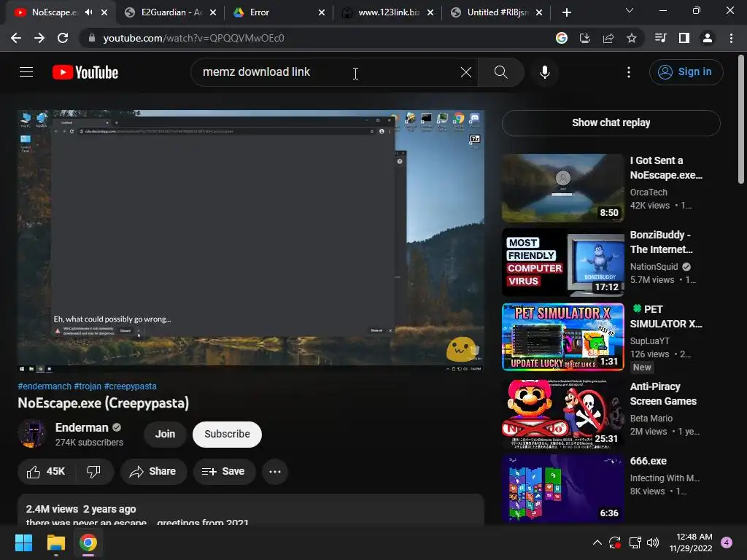Click the page vertical scrollbar thumb
Viewport: 747px width, 560px height.
pyautogui.click(x=741, y=119)
